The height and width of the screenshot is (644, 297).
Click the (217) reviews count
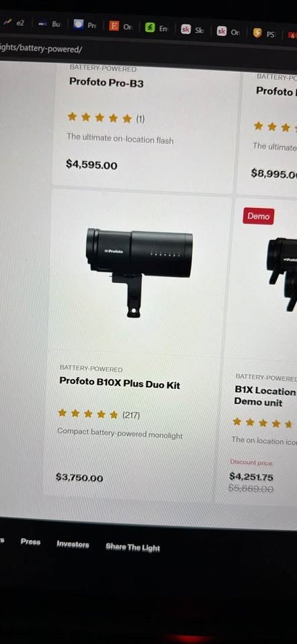coord(131,415)
